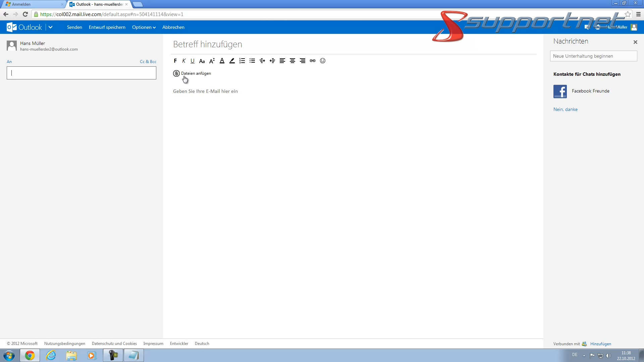Toggle bold formatting
This screenshot has height=362, width=644.
click(175, 61)
